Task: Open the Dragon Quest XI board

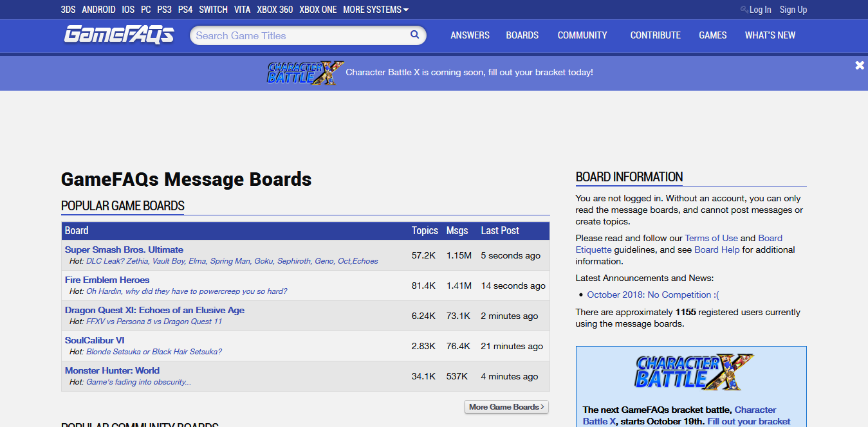Action: coord(154,310)
